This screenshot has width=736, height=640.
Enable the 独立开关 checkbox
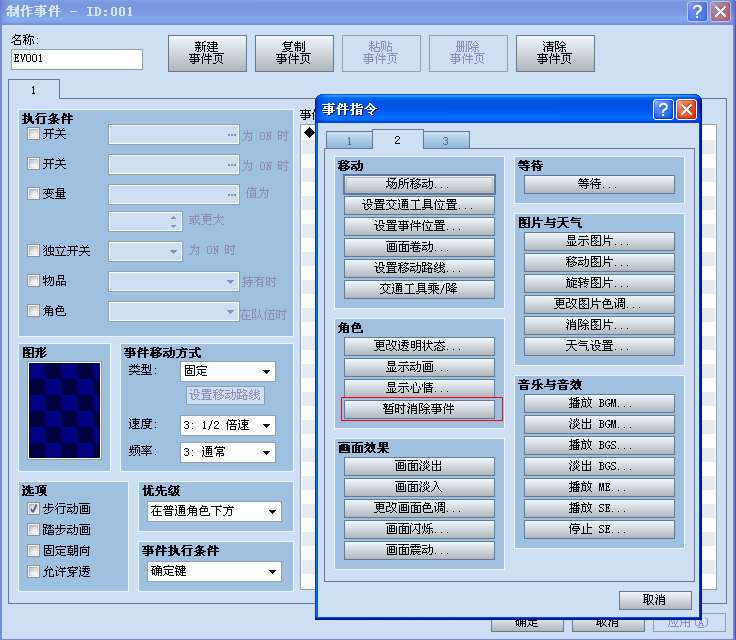[x=33, y=251]
